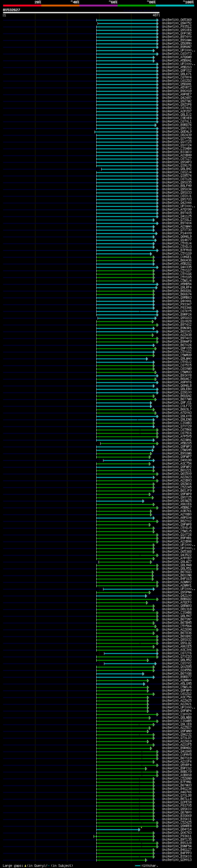Select the UniRef100_Q9LWA0 label

177,358
